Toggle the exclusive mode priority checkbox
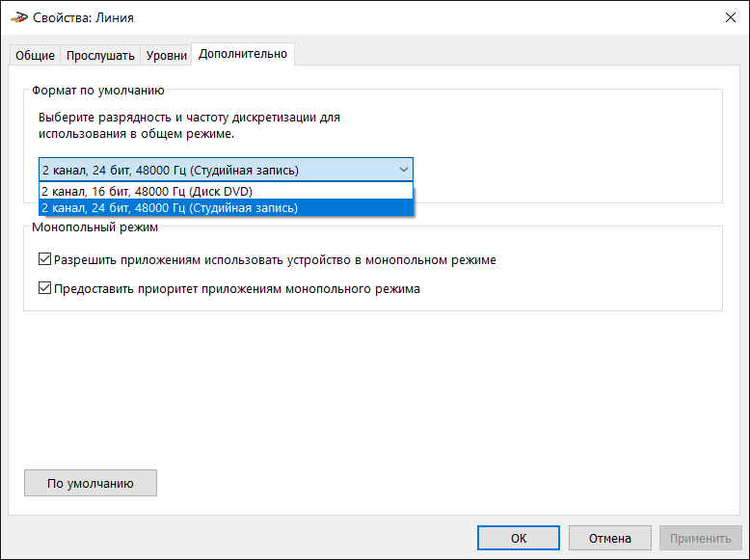 44,288
